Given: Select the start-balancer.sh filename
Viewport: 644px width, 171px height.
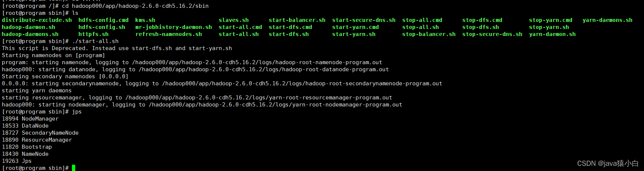Looking at the screenshot, I should (297, 20).
